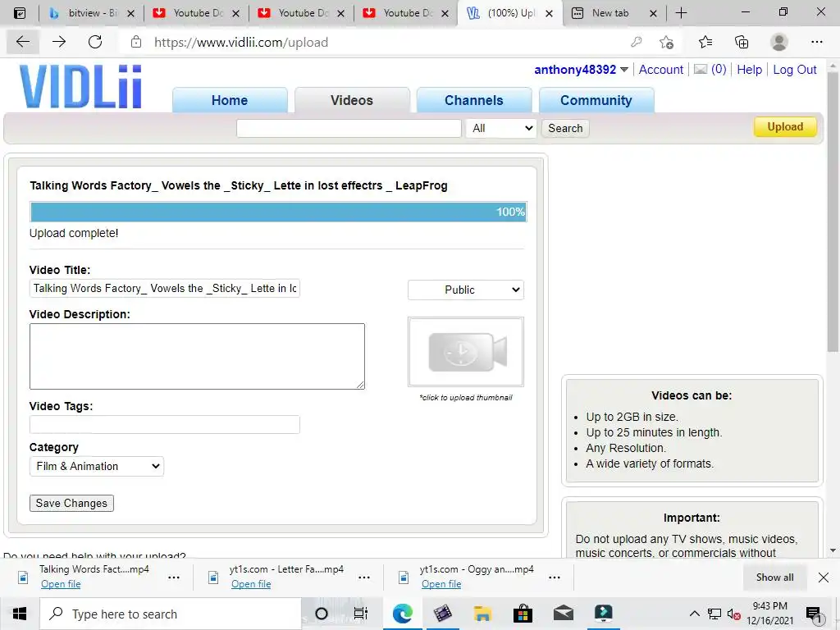Go to the Community tab
This screenshot has width=840, height=630.
coord(596,100)
